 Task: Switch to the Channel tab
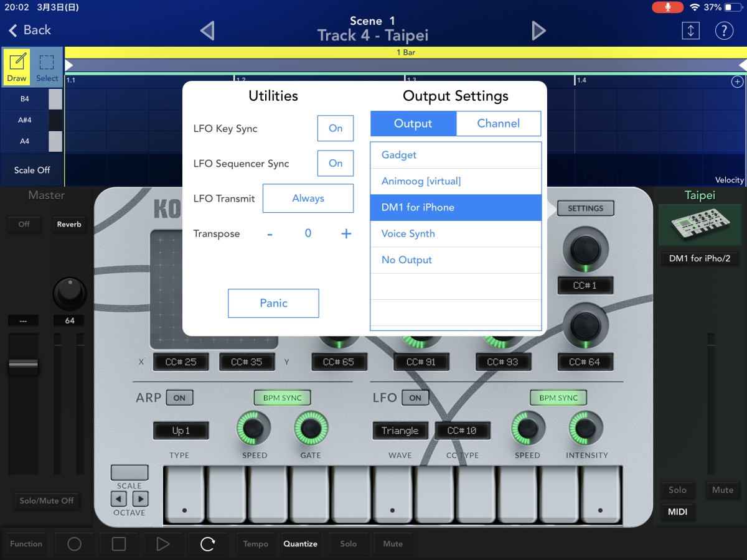(x=498, y=123)
